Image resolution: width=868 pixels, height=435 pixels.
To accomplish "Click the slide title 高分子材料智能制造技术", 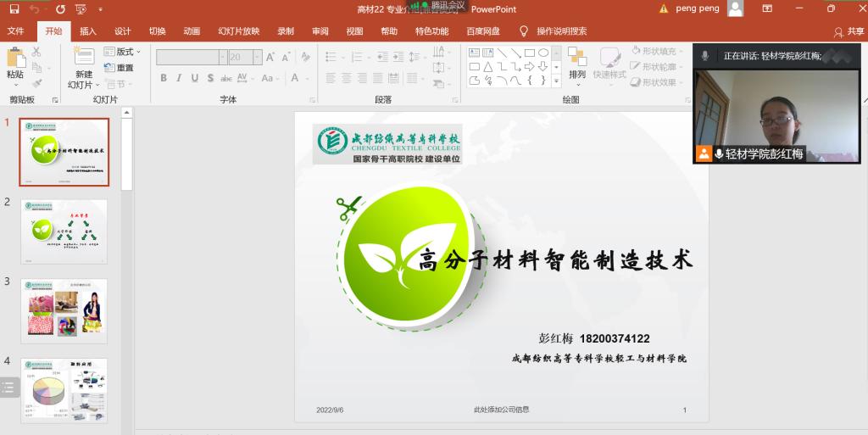I will (555, 260).
